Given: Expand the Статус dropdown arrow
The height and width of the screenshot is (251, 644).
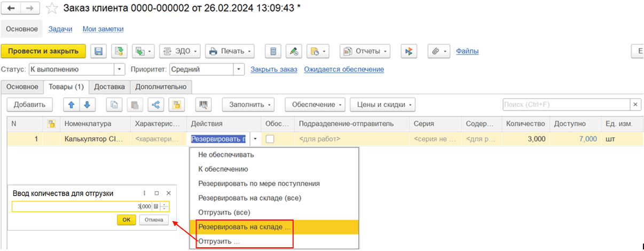Looking at the screenshot, I should click(x=120, y=69).
